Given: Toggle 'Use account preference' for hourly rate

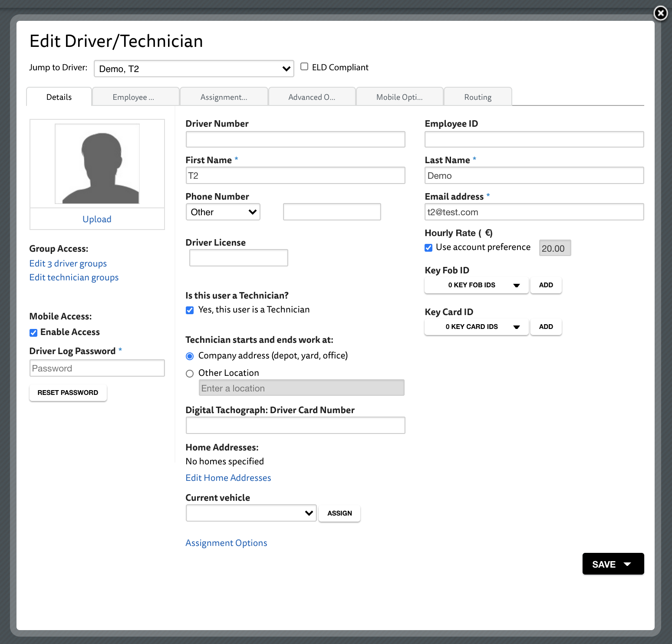Looking at the screenshot, I should [428, 247].
